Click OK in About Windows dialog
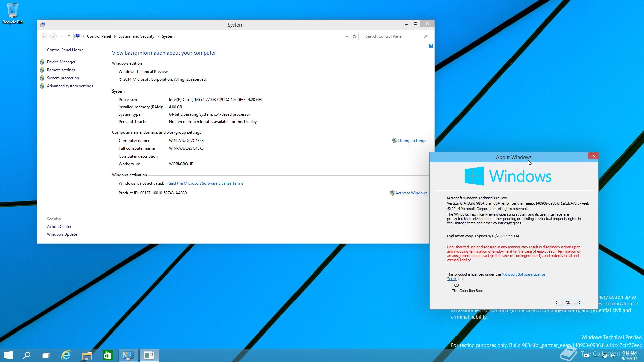 (x=568, y=303)
